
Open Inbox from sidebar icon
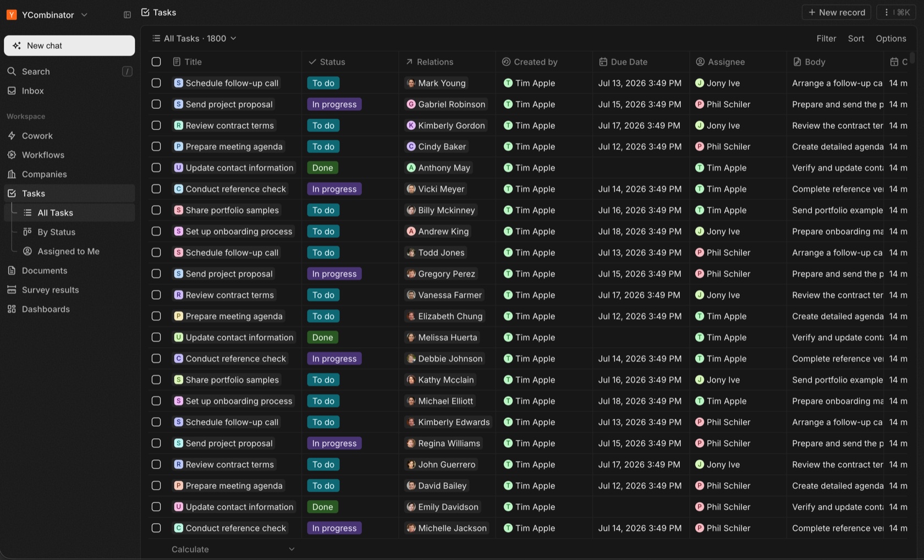click(x=12, y=91)
